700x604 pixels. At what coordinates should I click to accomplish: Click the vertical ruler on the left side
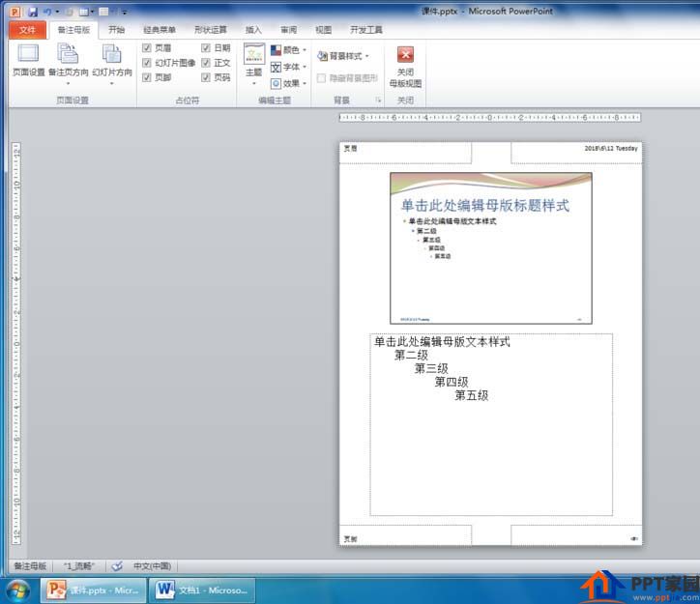pos(16,343)
